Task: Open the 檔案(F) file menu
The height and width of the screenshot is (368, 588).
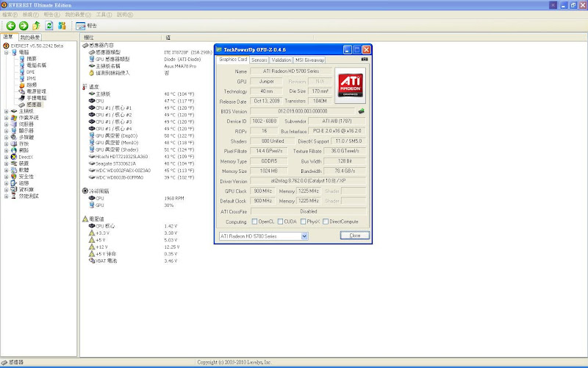Action: [x=10, y=15]
